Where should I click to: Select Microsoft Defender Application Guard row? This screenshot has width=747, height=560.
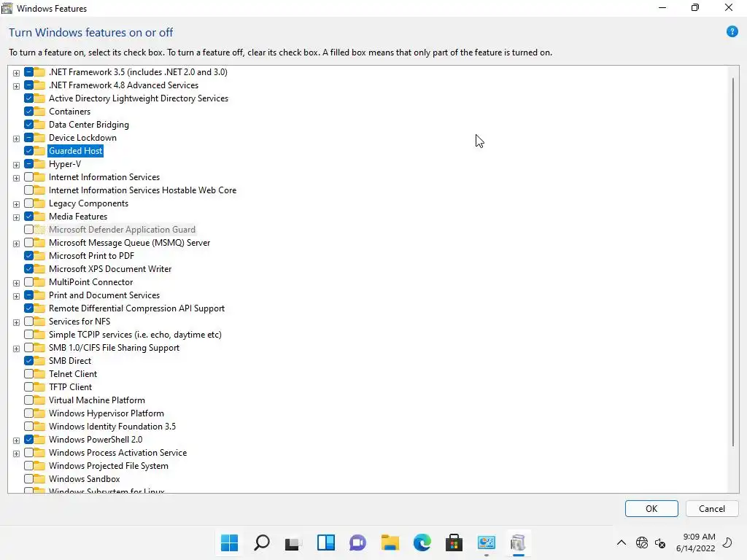point(122,230)
